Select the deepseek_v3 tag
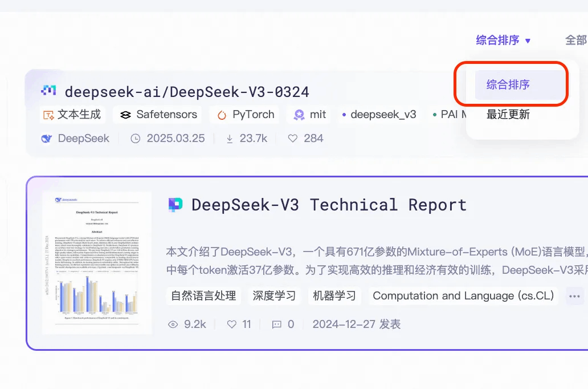The height and width of the screenshot is (389, 588). point(379,115)
